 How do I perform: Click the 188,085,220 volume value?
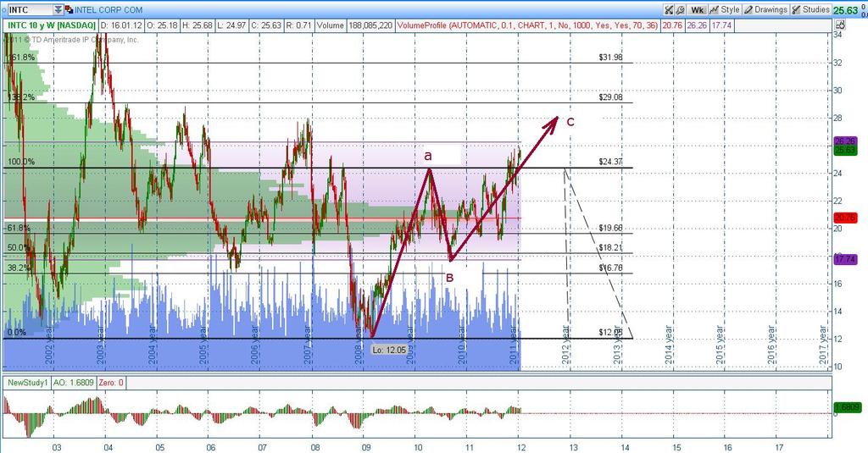(370, 25)
